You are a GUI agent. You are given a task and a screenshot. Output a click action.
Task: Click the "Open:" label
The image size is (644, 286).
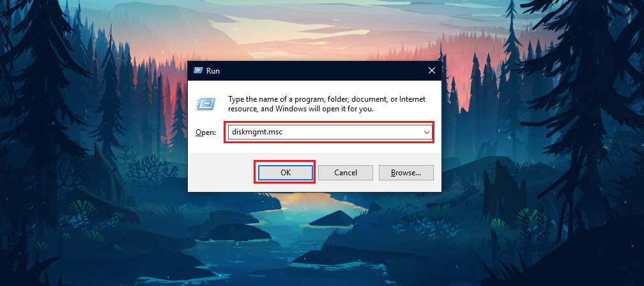[x=205, y=132]
